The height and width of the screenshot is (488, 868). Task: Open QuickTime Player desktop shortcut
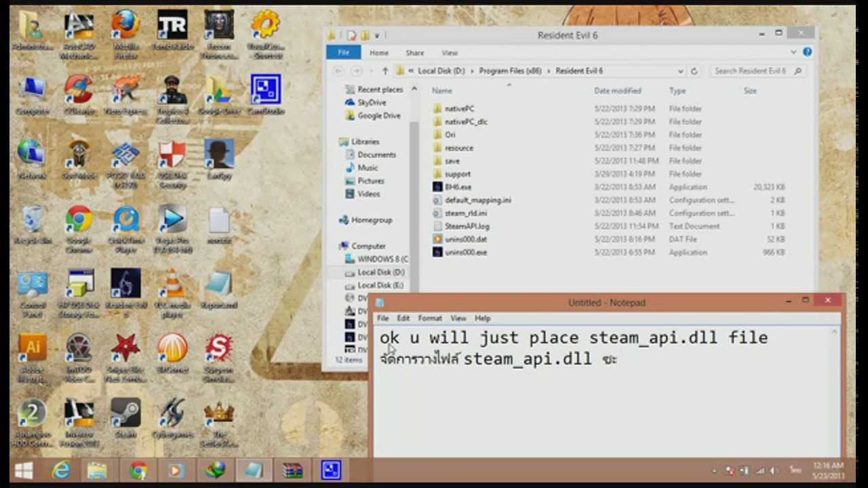tap(126, 229)
